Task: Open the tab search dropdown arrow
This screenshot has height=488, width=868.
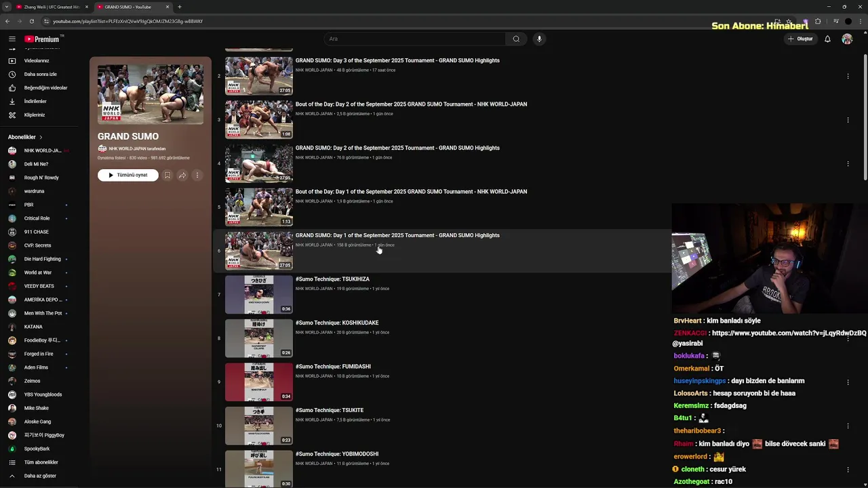Action: (7, 7)
